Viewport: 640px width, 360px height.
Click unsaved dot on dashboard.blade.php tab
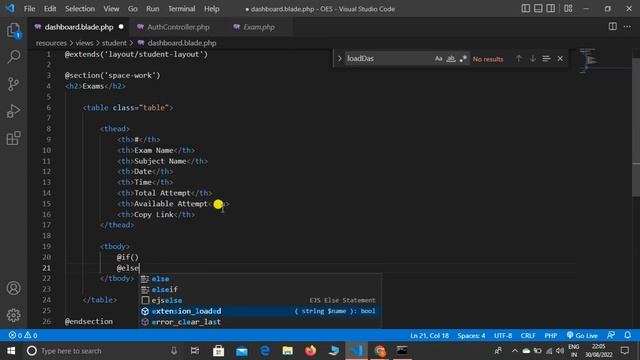point(121,27)
